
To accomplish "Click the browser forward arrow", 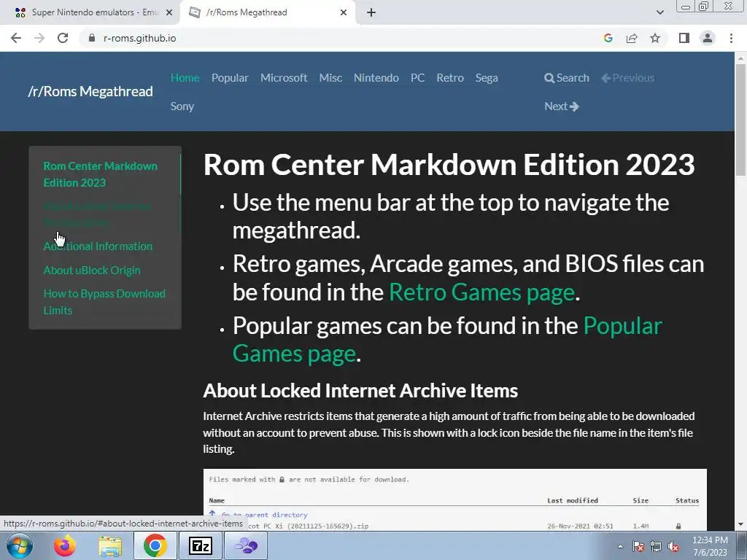I will coord(39,38).
